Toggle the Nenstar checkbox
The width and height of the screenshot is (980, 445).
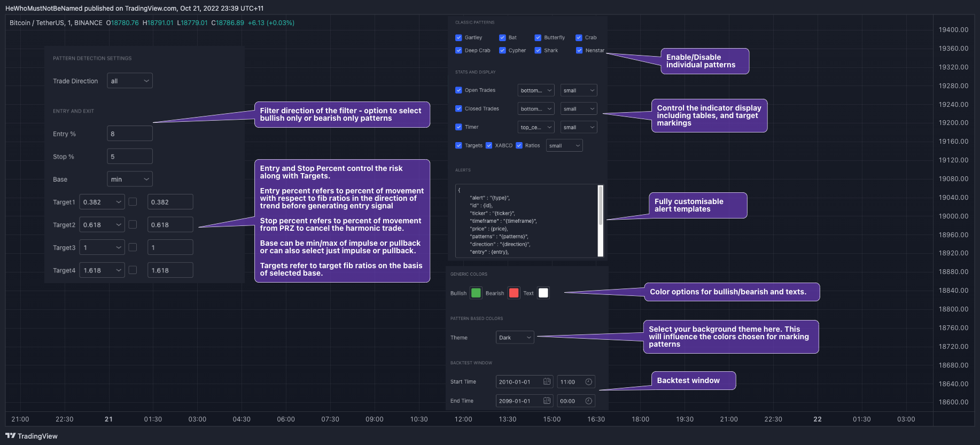(579, 50)
